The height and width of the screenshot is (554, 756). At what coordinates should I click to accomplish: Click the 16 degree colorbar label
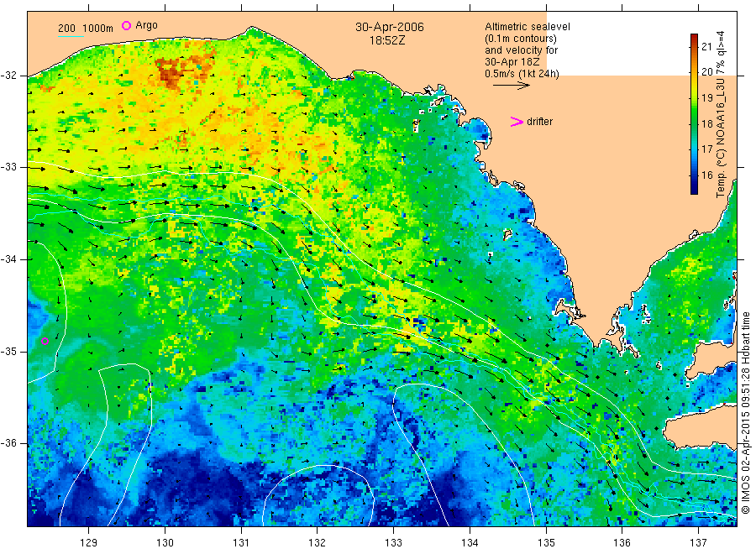point(706,175)
